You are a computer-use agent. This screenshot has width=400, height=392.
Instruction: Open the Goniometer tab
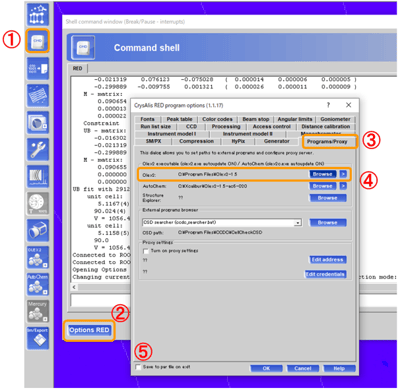pyautogui.click(x=335, y=119)
